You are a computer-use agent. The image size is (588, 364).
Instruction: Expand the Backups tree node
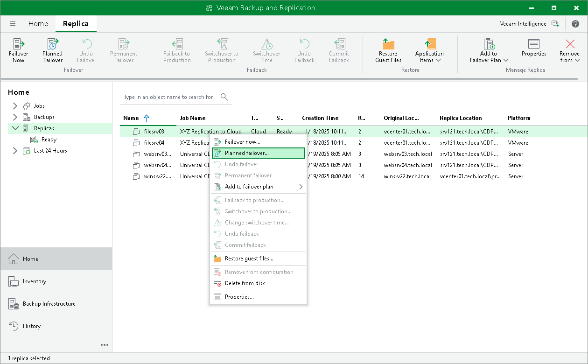click(x=15, y=117)
